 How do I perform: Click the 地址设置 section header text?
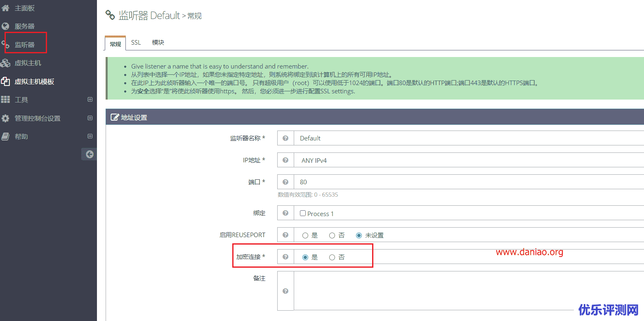click(134, 117)
